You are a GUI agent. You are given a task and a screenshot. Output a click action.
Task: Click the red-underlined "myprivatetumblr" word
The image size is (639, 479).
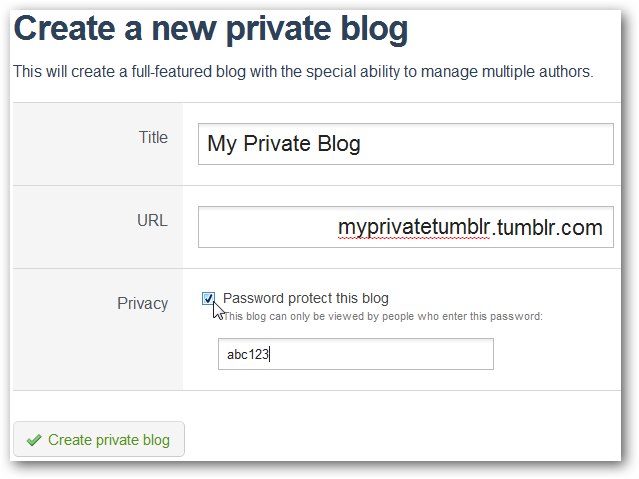coord(415,228)
